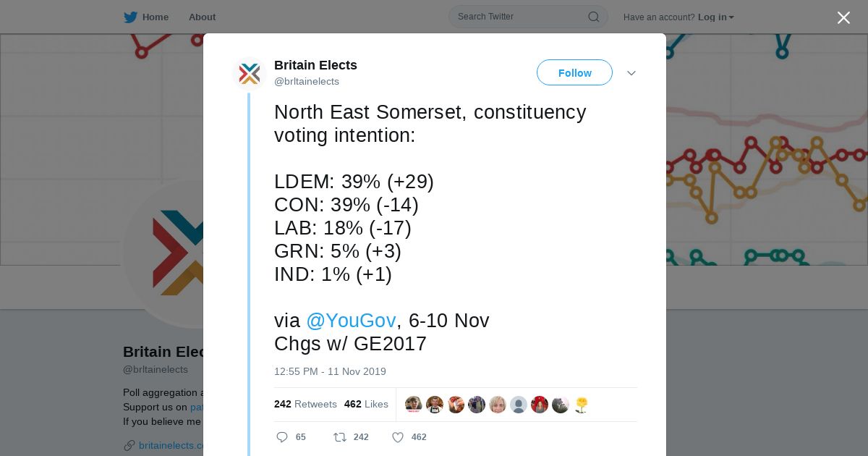868x456 pixels.
Task: Click the first liker's avatar thumbnail
Action: coord(414,405)
